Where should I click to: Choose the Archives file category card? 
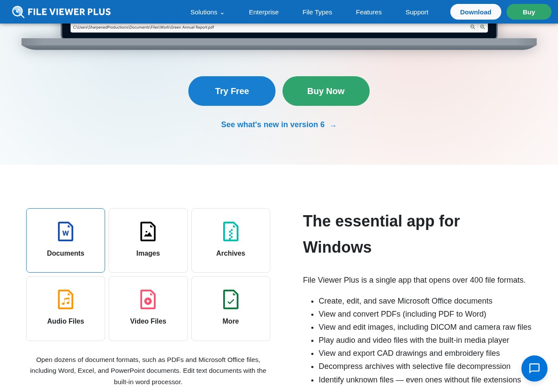(231, 240)
